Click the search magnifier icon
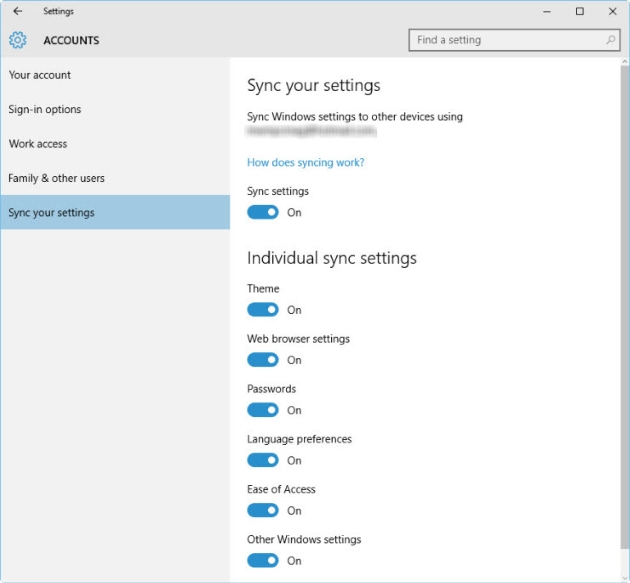 pyautogui.click(x=610, y=40)
